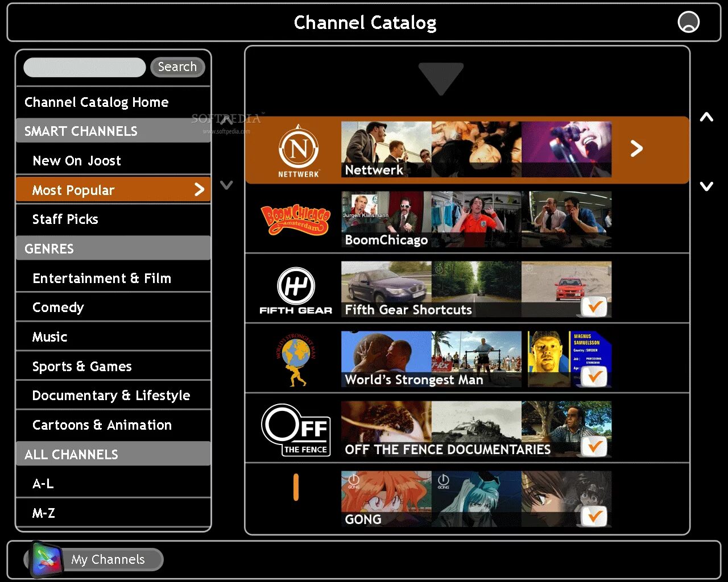
Task: Click GONG blue-haired anime thumbnail
Action: pyautogui.click(x=476, y=499)
